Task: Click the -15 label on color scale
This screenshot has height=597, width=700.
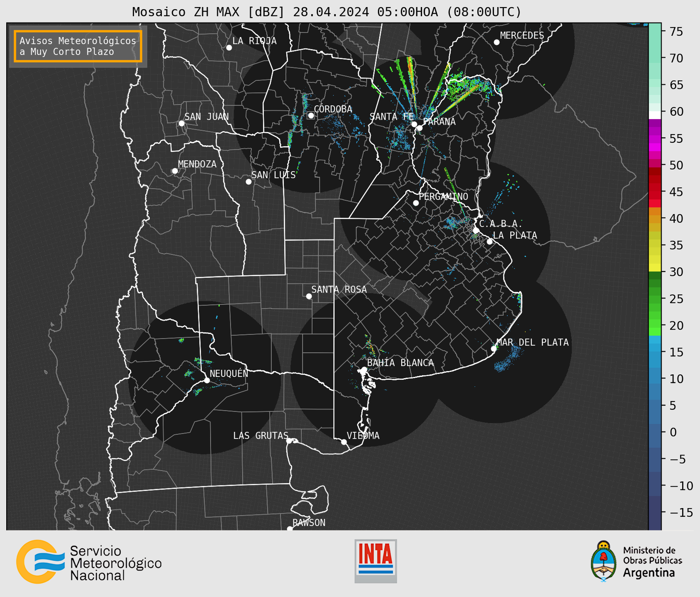Action: click(x=681, y=512)
